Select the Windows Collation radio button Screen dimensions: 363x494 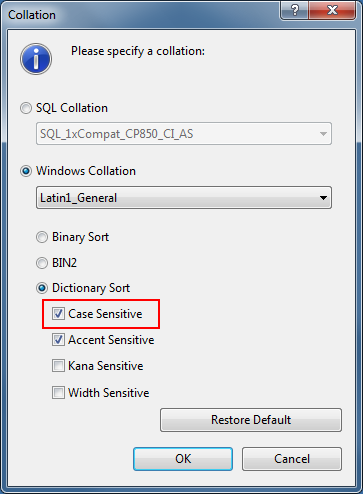[26, 171]
